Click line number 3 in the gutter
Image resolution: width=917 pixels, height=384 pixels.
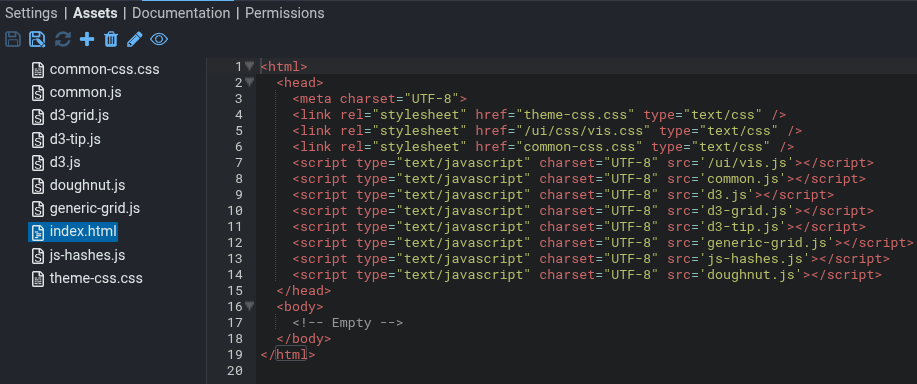(x=238, y=98)
